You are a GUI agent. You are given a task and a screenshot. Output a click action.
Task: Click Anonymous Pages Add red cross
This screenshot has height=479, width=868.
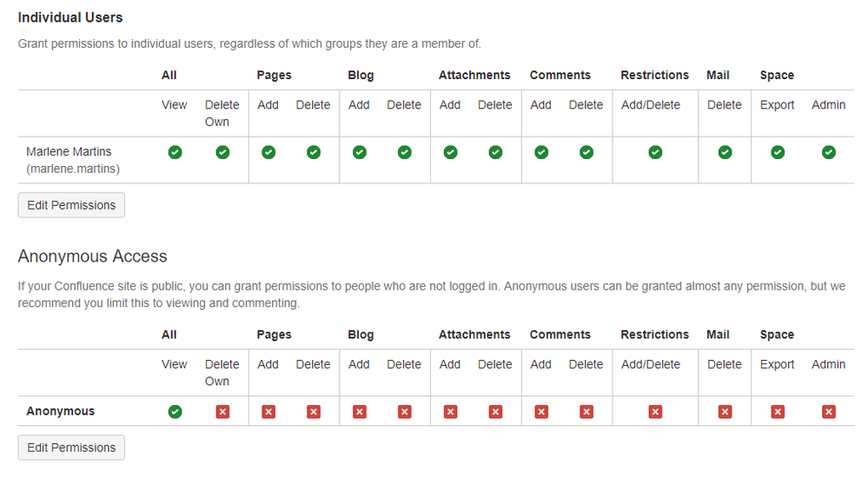click(x=268, y=411)
